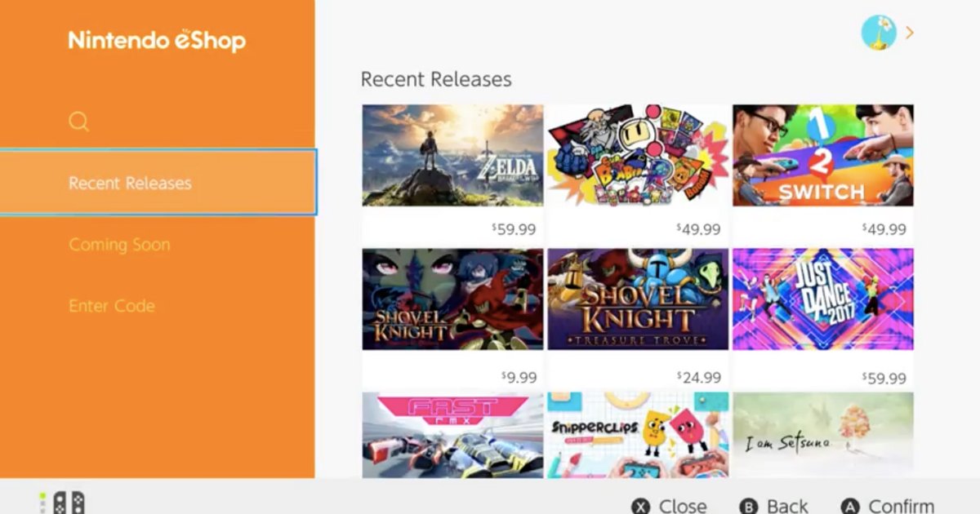The height and width of the screenshot is (514, 980).
Task: Open the Enter Code menu item
Action: pyautogui.click(x=112, y=306)
